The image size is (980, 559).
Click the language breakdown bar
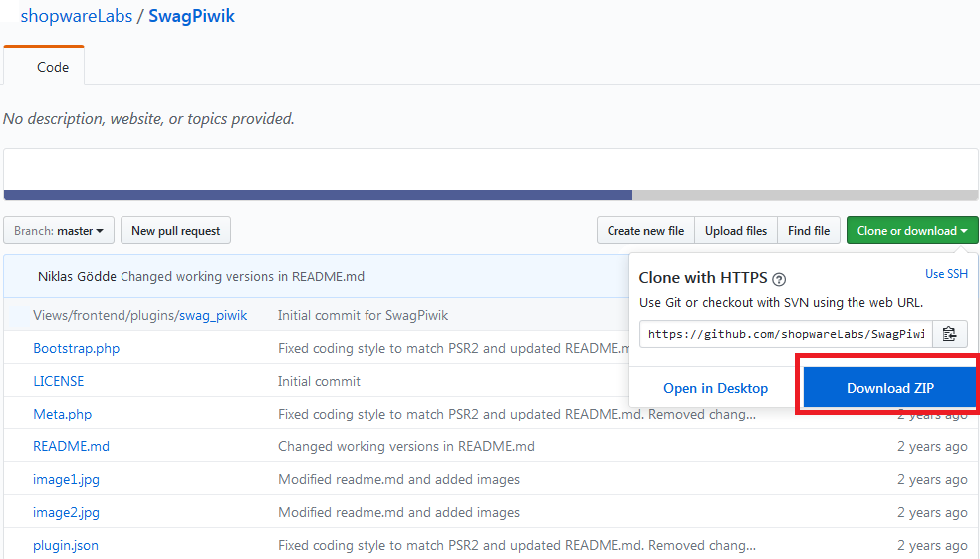(x=490, y=195)
